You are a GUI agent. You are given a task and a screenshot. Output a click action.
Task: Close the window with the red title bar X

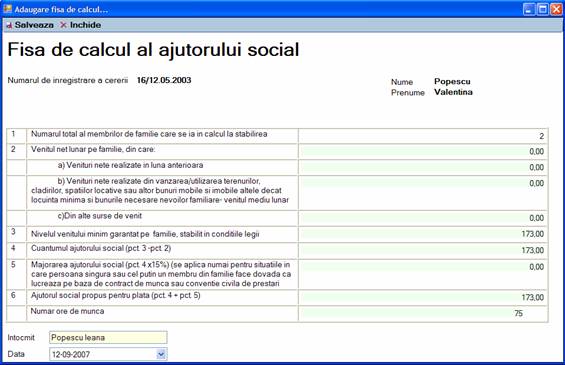(x=556, y=9)
